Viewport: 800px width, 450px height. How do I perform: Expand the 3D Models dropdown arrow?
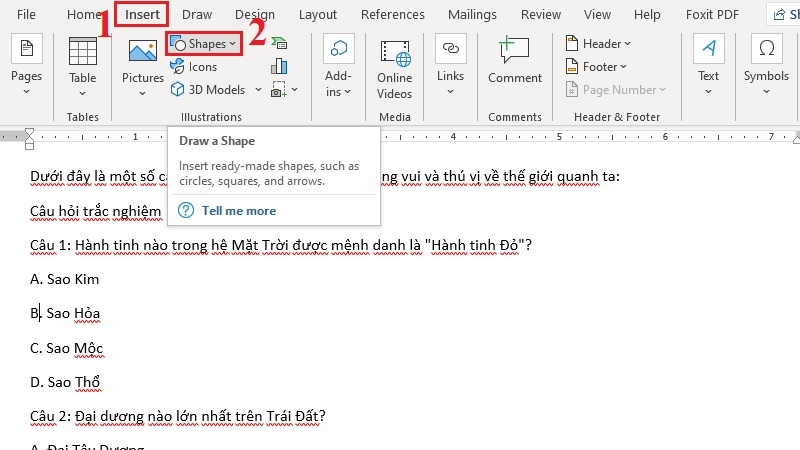coord(258,90)
